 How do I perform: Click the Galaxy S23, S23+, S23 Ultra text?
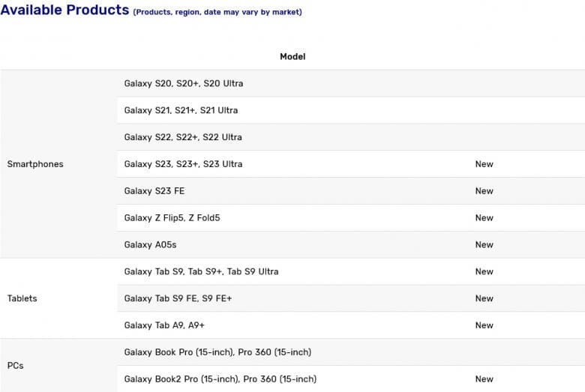coord(183,164)
